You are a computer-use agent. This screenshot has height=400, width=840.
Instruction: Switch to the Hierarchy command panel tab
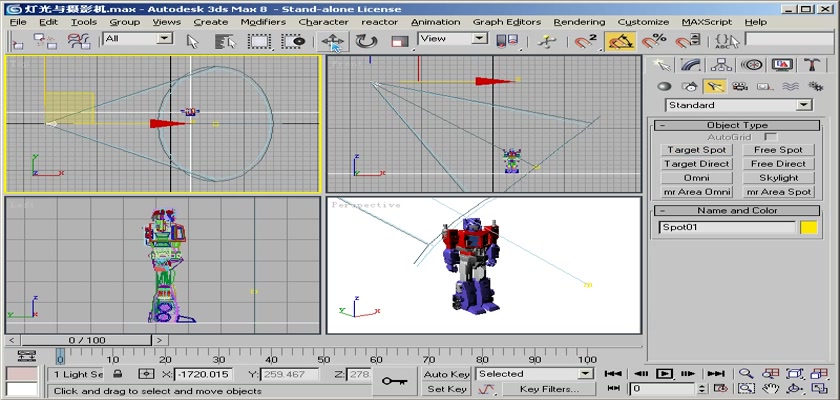pyautogui.click(x=722, y=65)
